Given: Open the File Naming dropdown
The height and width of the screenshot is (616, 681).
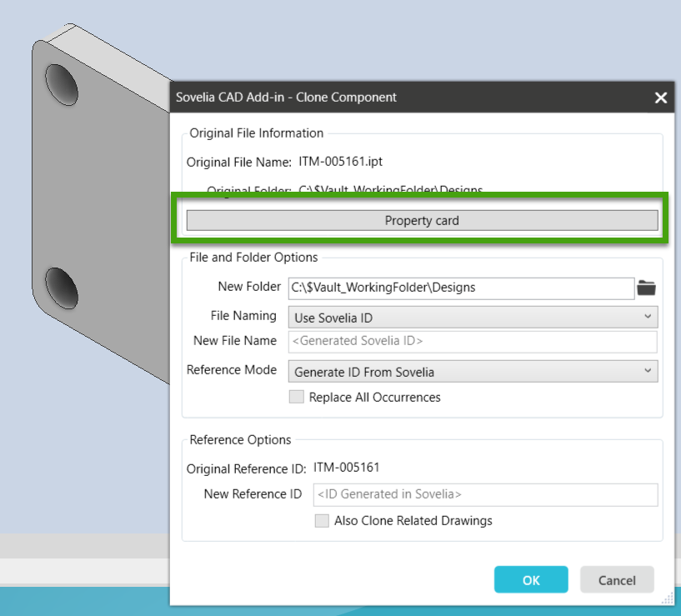Looking at the screenshot, I should [x=473, y=317].
